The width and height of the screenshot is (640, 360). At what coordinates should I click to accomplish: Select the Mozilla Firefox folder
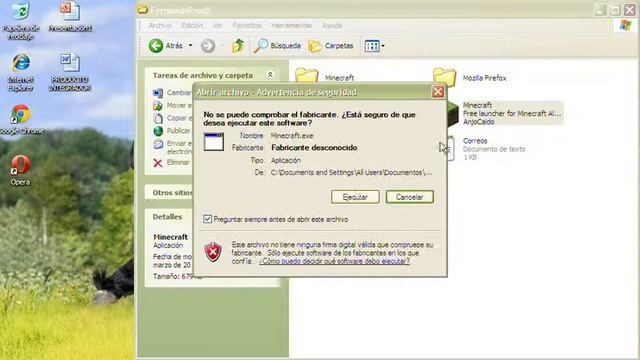[469, 77]
